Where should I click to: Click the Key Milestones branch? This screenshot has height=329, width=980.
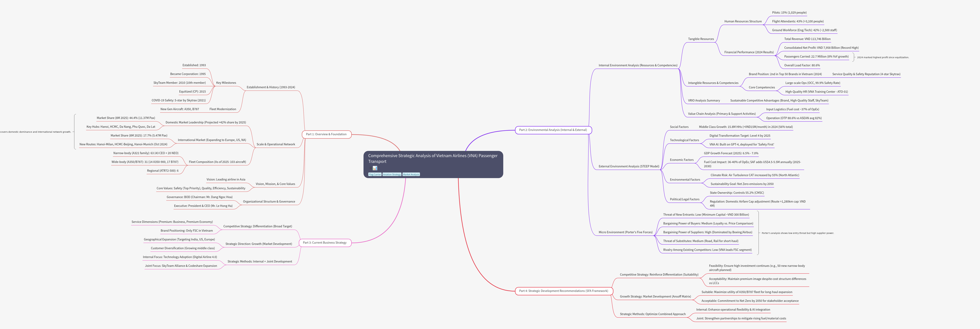coord(226,83)
